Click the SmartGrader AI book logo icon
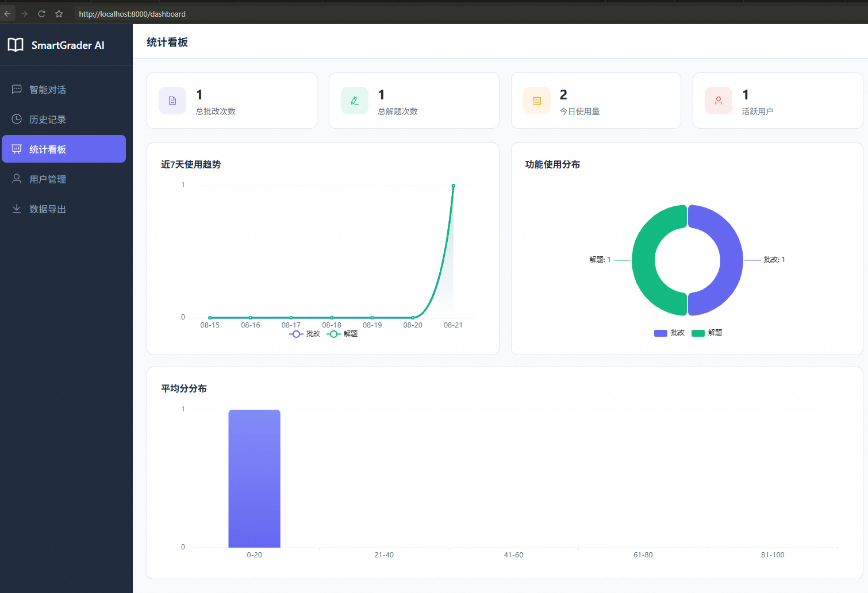 point(16,45)
